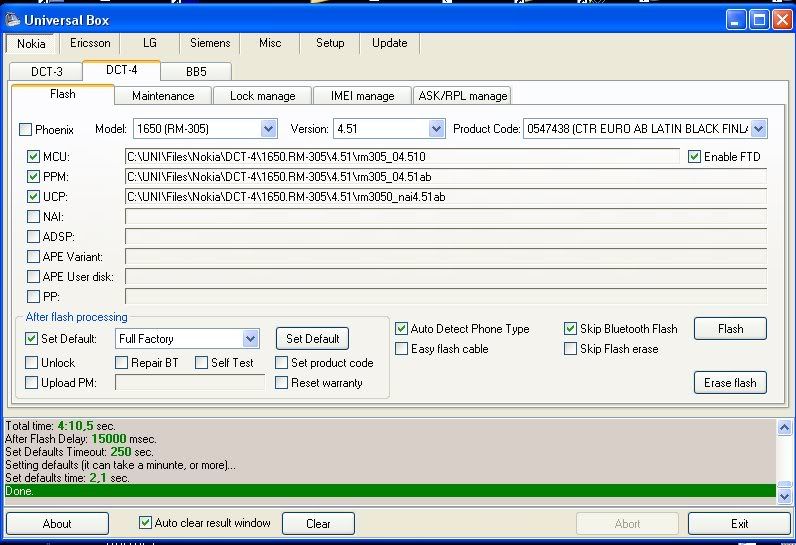This screenshot has width=796, height=545.
Task: Toggle the Set Default checkbox
Action: (31, 338)
